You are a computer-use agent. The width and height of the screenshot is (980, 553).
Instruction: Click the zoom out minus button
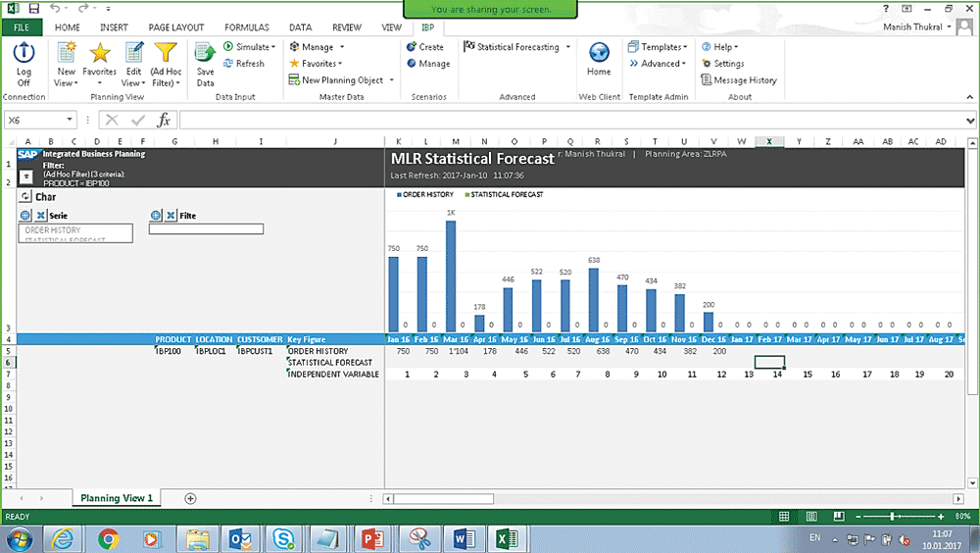858,516
